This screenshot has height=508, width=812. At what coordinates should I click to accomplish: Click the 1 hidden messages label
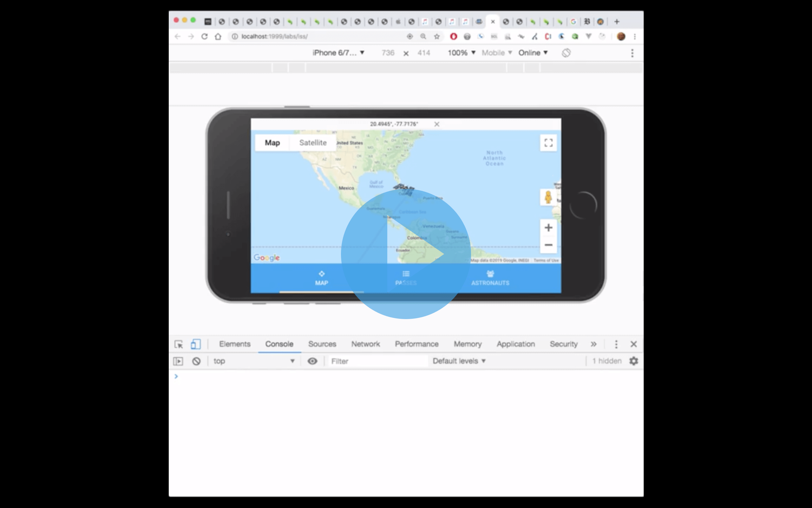(607, 361)
